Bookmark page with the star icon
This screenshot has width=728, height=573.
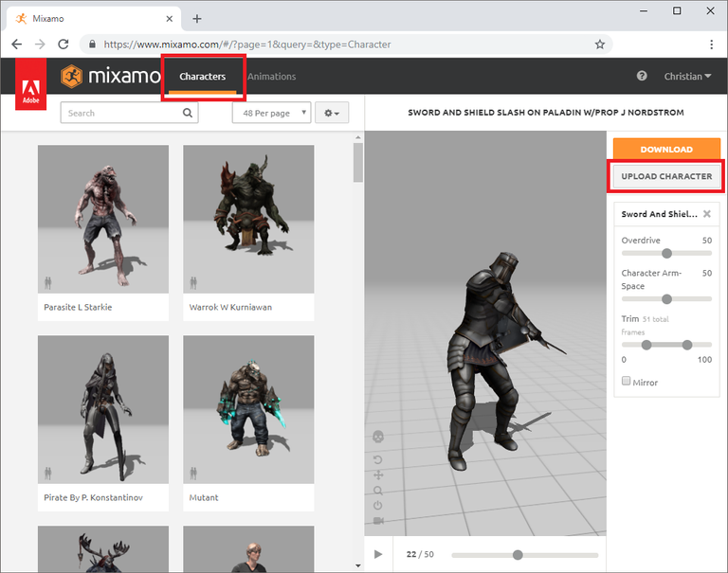pos(600,45)
